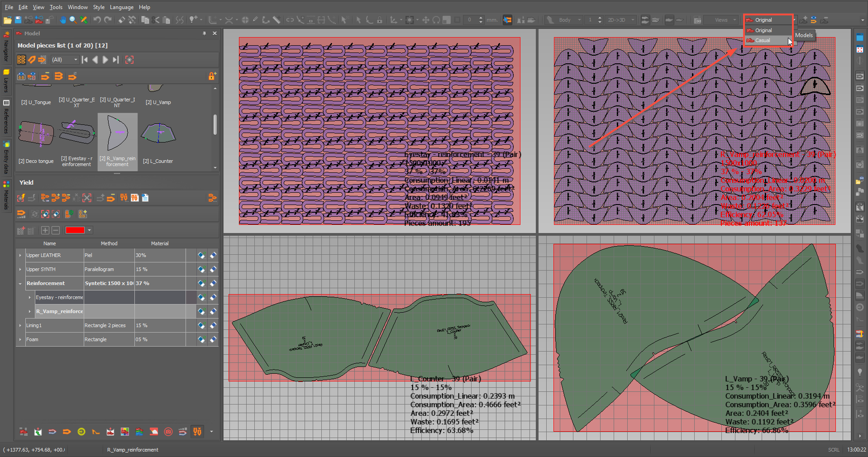
Task: Open the Layers side panel tab
Action: point(6,81)
